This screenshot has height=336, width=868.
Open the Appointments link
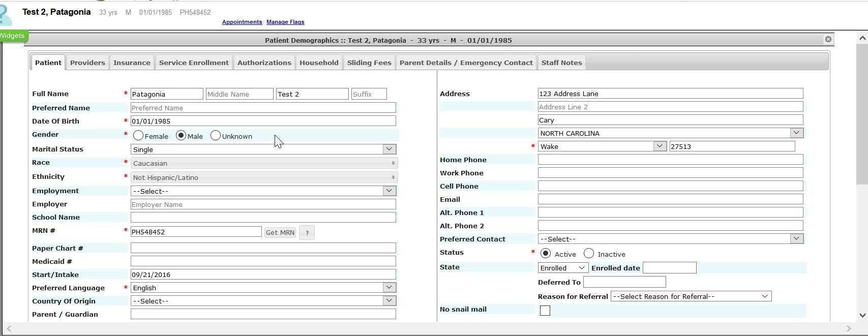tap(242, 22)
